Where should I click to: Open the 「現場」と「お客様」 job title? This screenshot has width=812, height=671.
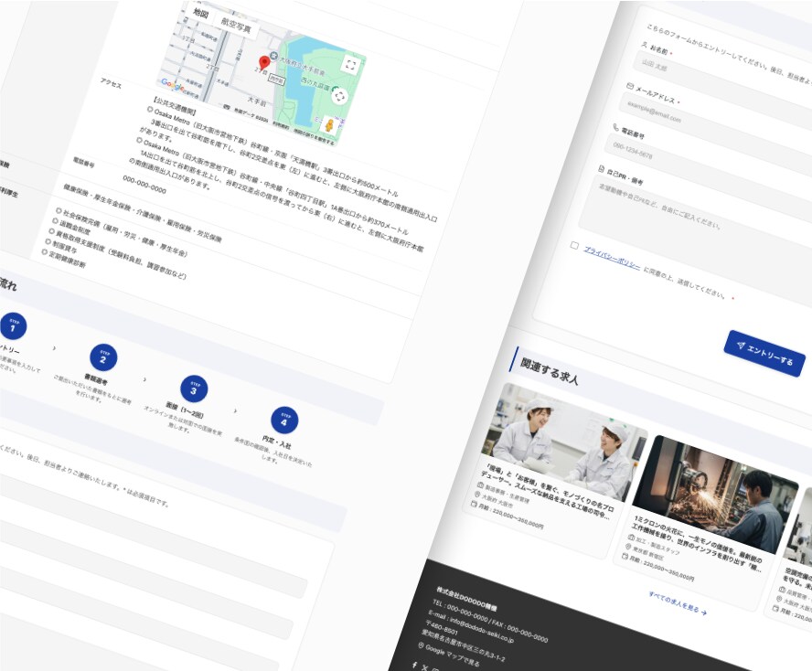pyautogui.click(x=546, y=492)
